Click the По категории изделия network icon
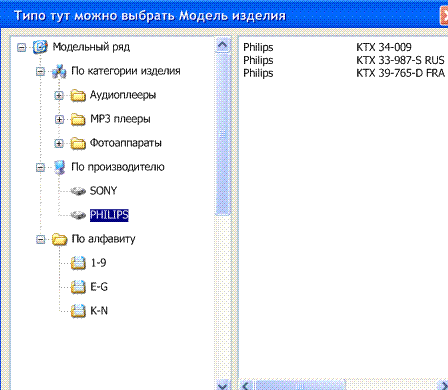 click(x=59, y=71)
